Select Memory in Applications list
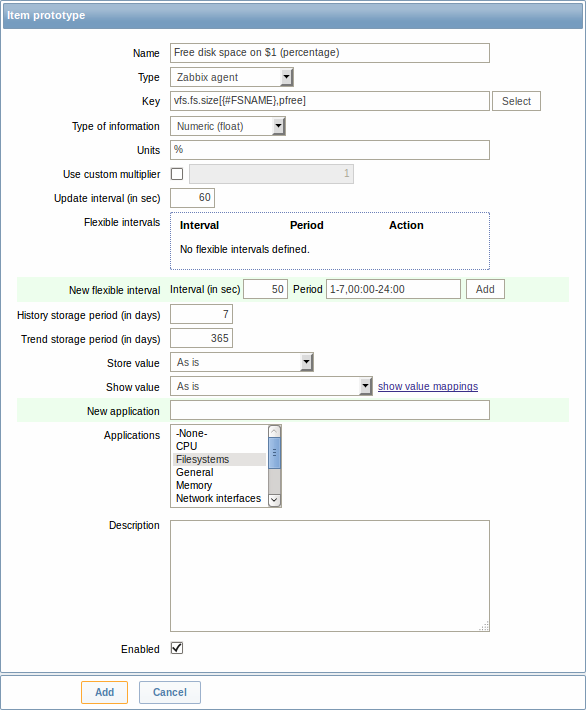 pyautogui.click(x=219, y=485)
